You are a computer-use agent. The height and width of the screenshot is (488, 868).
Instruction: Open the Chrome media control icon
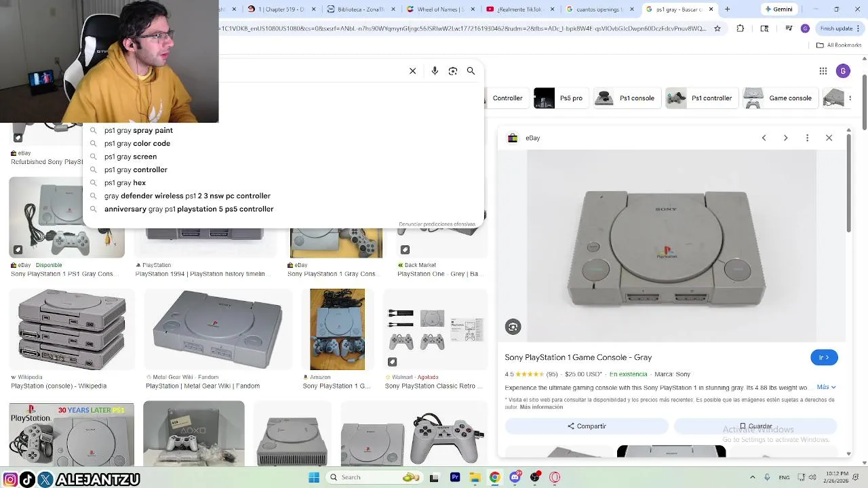point(789,28)
